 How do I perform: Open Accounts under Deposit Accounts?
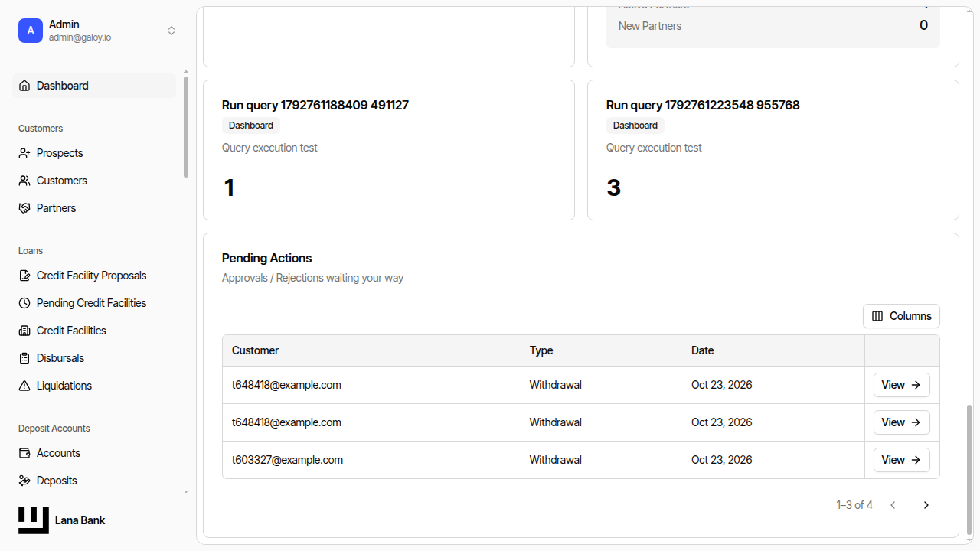coord(94,453)
